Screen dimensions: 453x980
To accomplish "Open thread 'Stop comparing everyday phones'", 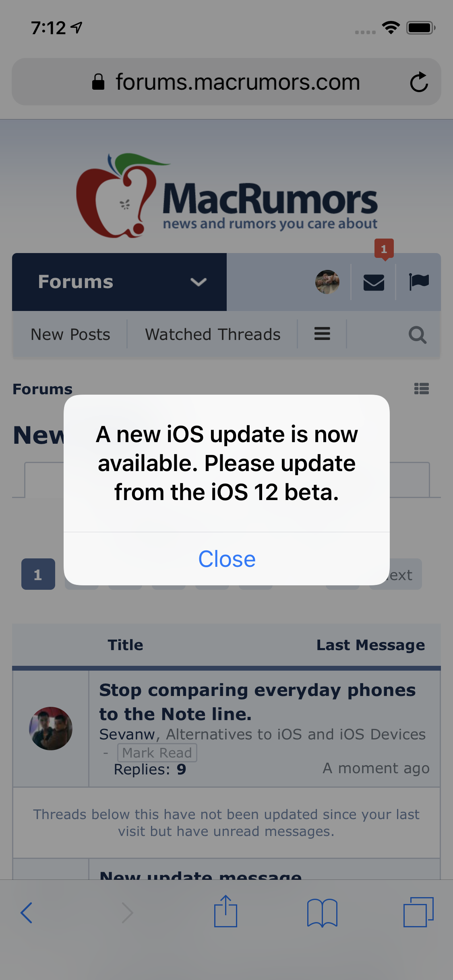I will [257, 702].
